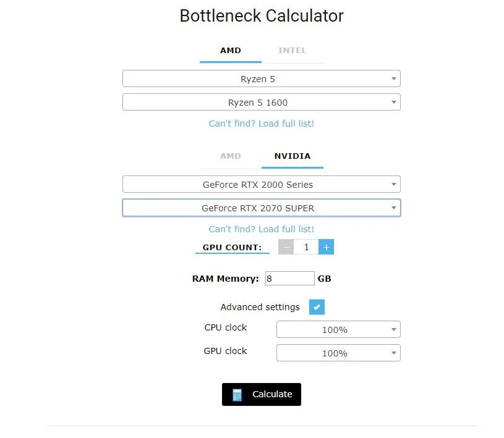504x438 pixels.
Task: Click the Advanced settings label
Action: 260,307
